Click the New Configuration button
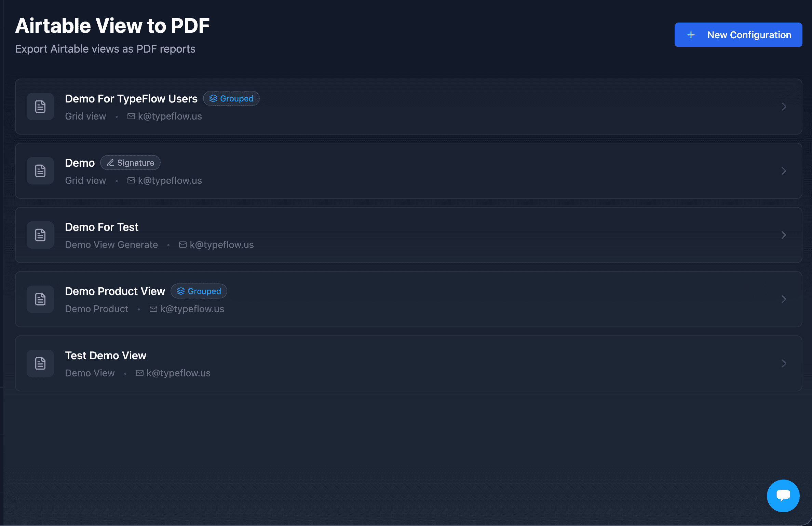The image size is (812, 526). (x=738, y=34)
